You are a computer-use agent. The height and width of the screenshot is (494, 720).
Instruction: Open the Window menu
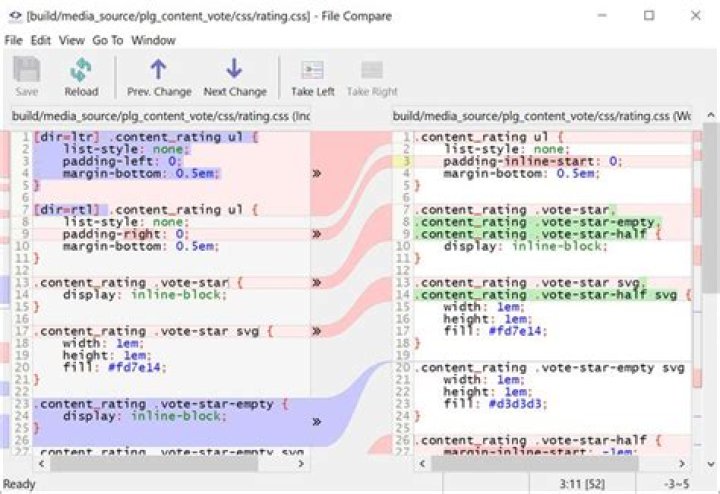153,40
